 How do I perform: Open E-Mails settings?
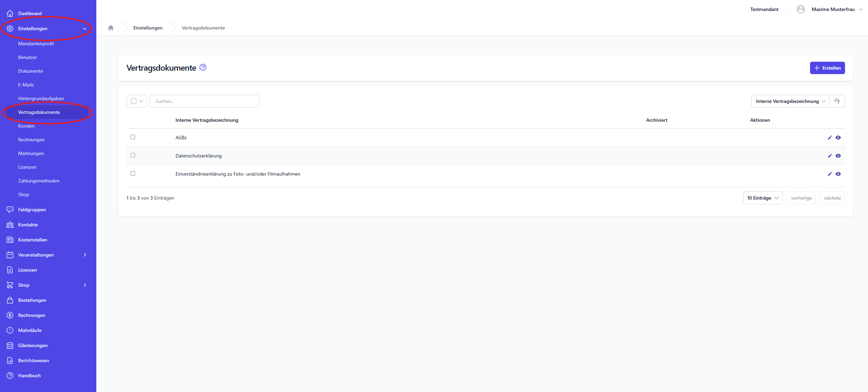tap(26, 85)
